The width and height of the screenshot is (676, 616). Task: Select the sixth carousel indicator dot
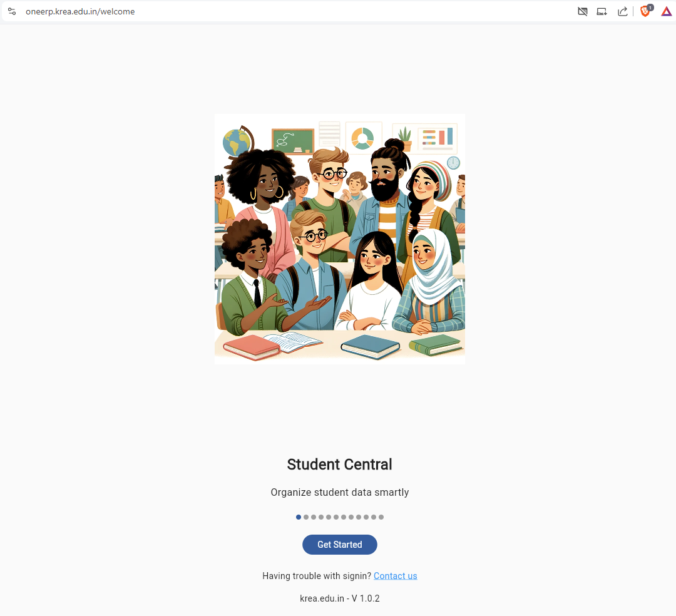(336, 517)
